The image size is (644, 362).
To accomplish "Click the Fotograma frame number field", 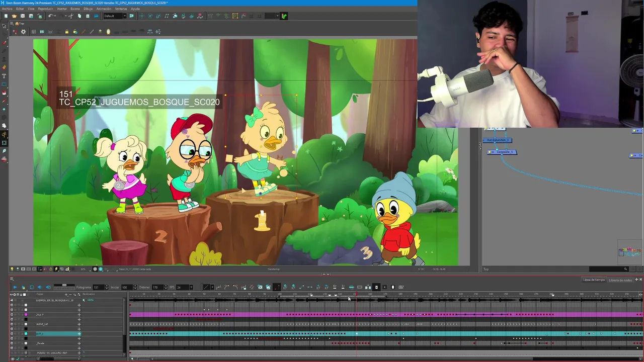I will 98,287.
